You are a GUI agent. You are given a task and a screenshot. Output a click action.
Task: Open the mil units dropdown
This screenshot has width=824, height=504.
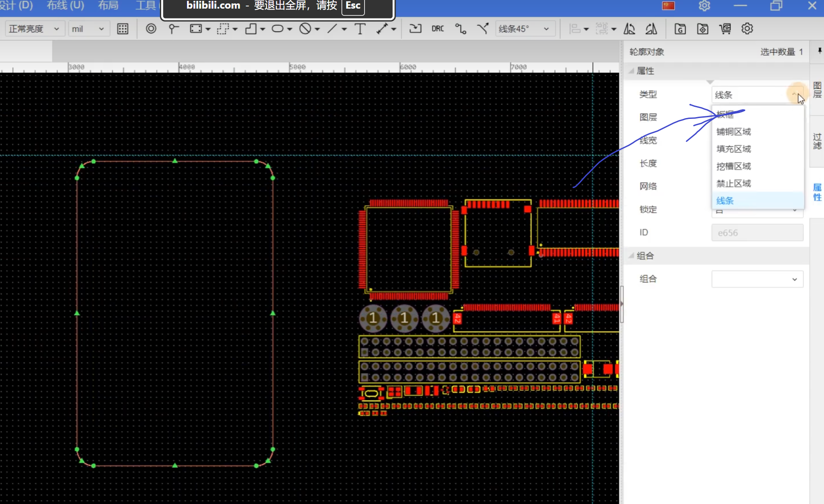[x=88, y=29]
